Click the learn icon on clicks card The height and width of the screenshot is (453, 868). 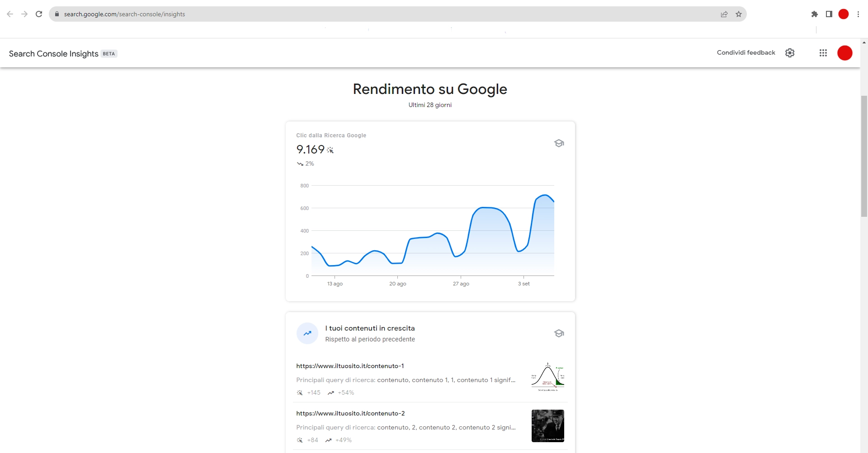pyautogui.click(x=559, y=143)
